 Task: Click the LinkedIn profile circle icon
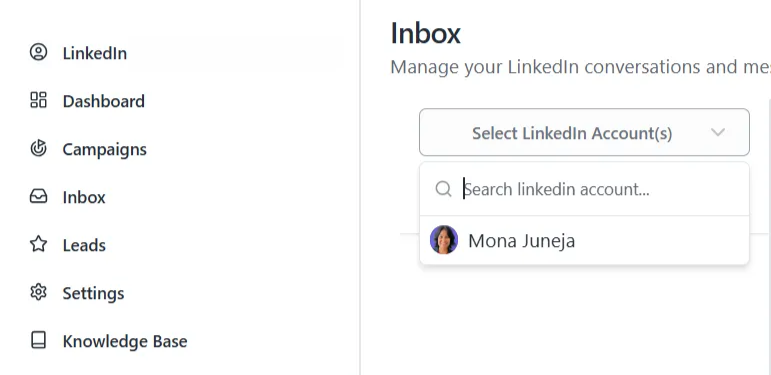pyautogui.click(x=38, y=52)
